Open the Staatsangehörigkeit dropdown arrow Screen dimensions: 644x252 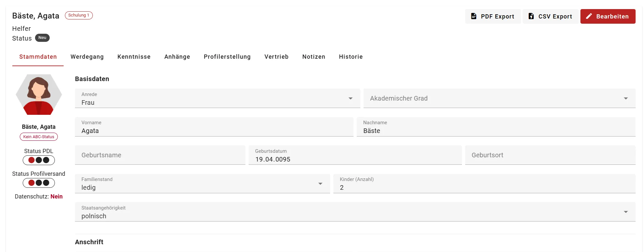click(626, 212)
